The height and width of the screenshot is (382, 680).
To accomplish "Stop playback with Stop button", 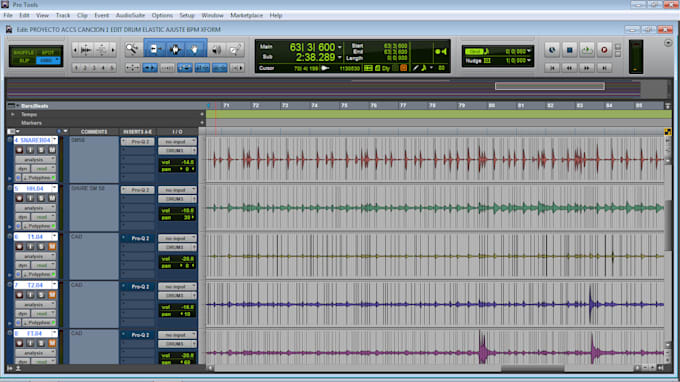I will 569,50.
